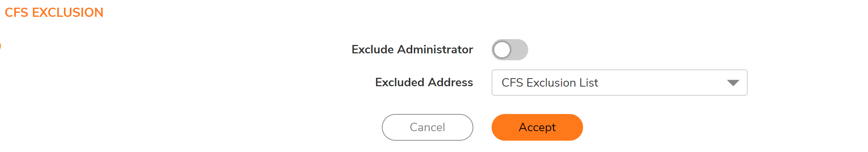Apply settings with the Accept button
Viewport: 868px width, 152px height.
537,127
